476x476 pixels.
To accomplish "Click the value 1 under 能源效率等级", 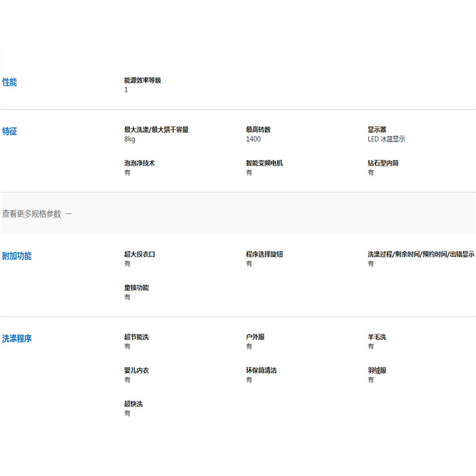I will [126, 90].
